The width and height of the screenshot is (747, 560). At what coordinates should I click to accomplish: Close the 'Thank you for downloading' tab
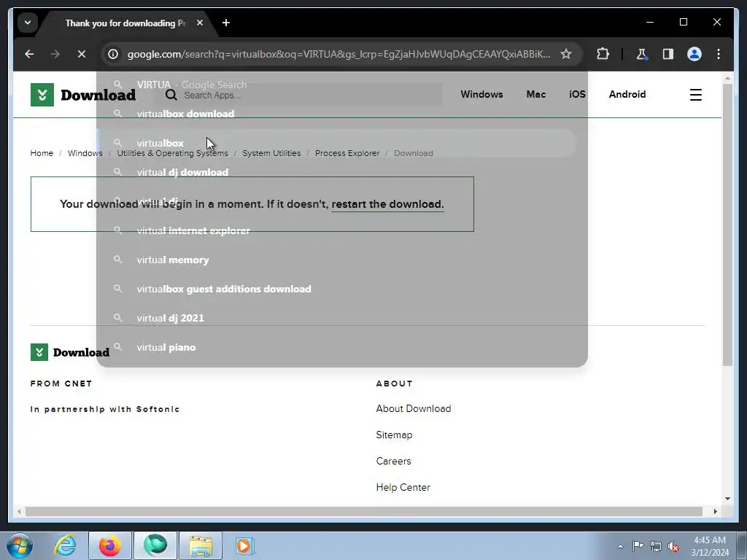pos(200,23)
